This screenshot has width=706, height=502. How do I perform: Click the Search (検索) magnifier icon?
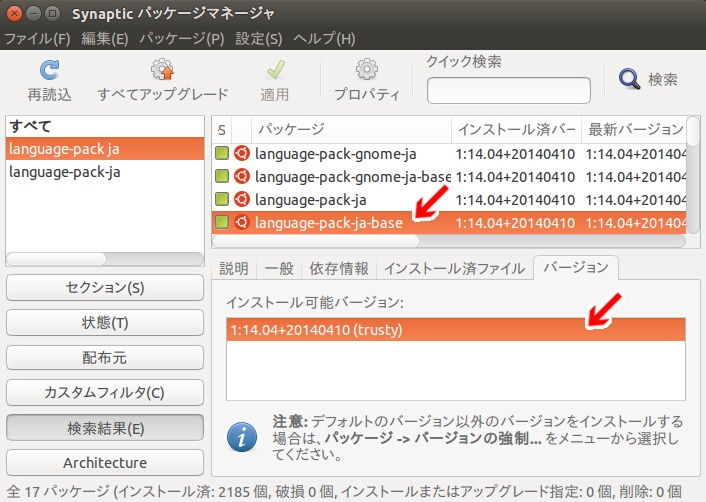coord(629,79)
